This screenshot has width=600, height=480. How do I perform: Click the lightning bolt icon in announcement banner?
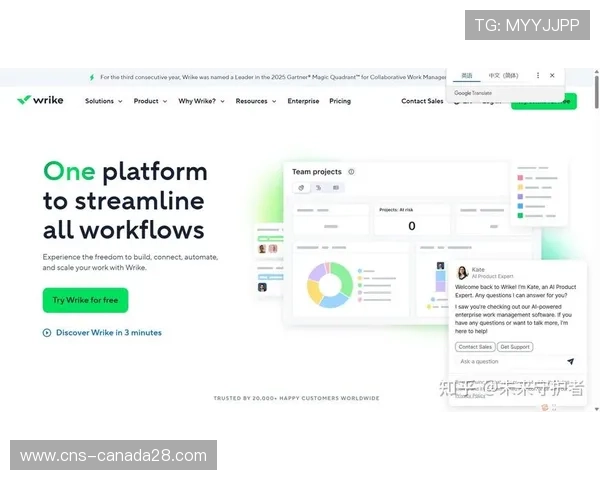pos(92,76)
